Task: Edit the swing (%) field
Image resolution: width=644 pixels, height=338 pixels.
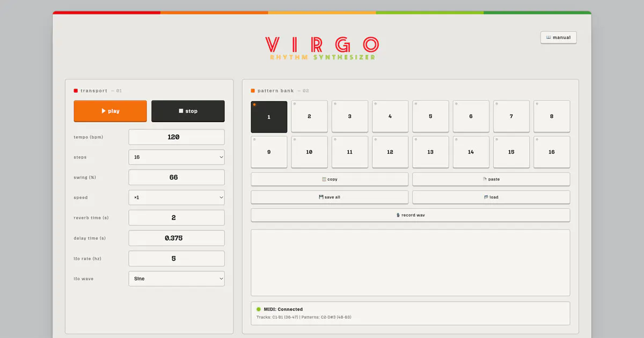Action: pyautogui.click(x=177, y=177)
